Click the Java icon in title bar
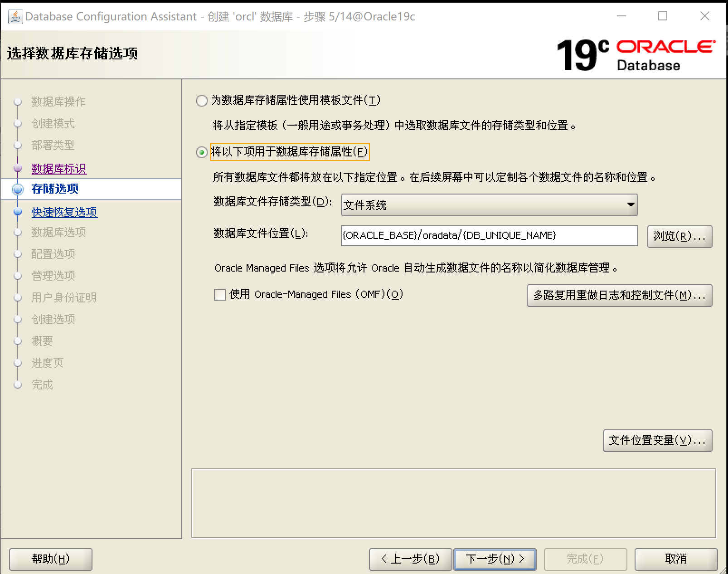 15,16
